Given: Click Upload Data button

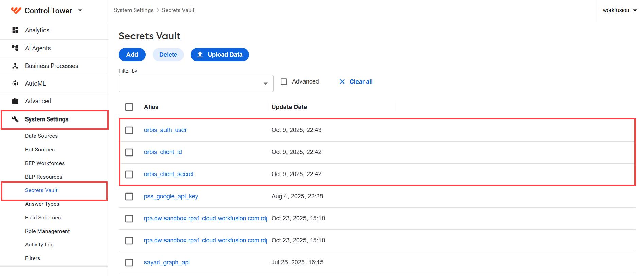Looking at the screenshot, I should coord(220,55).
